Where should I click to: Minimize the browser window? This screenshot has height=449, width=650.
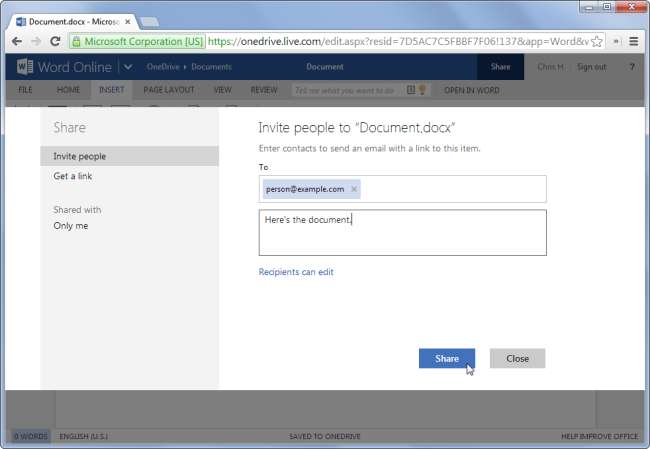(589, 7)
